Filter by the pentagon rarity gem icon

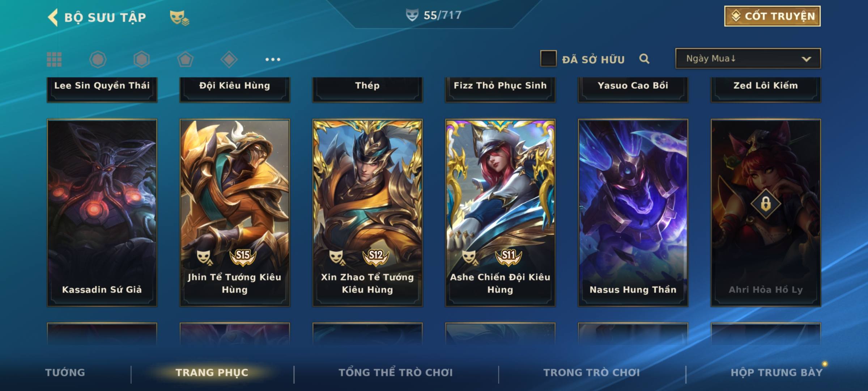click(x=185, y=59)
